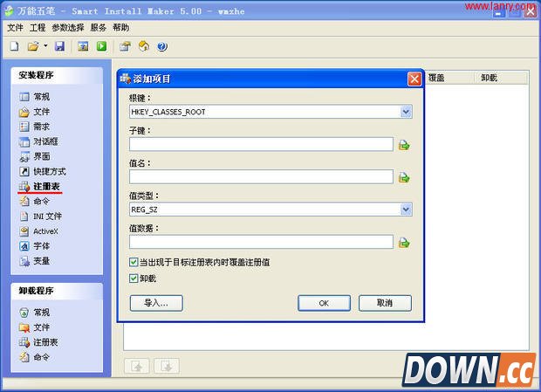
Task: Click the 取消 button
Action: (385, 303)
